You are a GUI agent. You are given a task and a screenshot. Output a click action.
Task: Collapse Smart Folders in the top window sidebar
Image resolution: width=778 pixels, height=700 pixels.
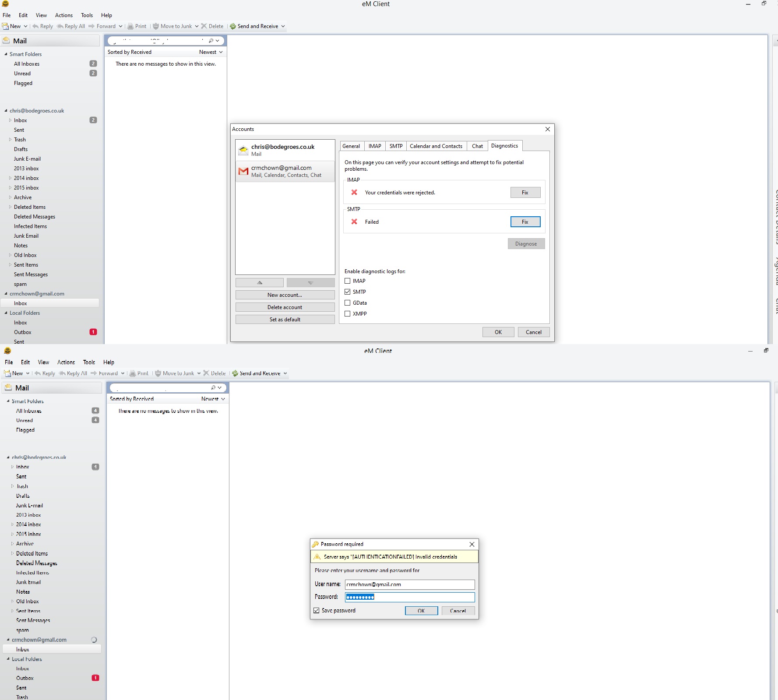point(6,54)
